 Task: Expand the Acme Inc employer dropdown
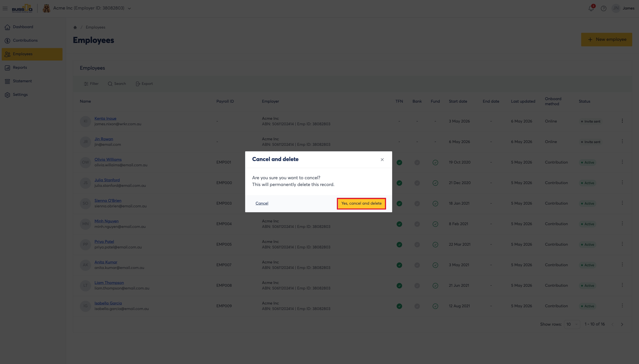129,8
